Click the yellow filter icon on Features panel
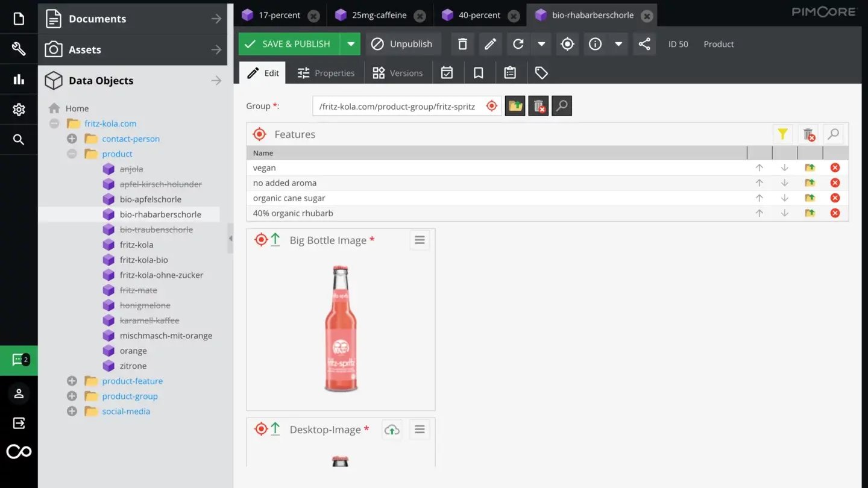 pyautogui.click(x=782, y=134)
